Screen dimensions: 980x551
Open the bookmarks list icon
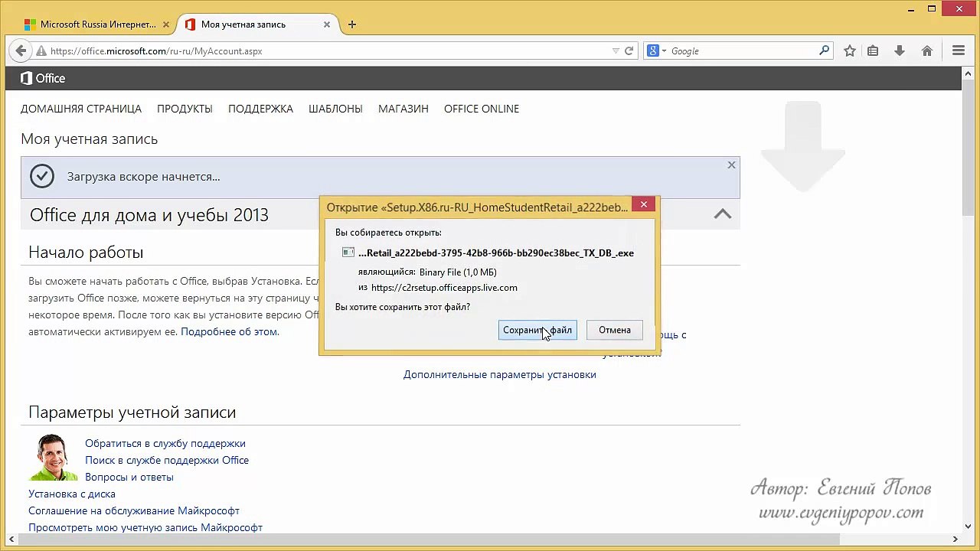(873, 51)
